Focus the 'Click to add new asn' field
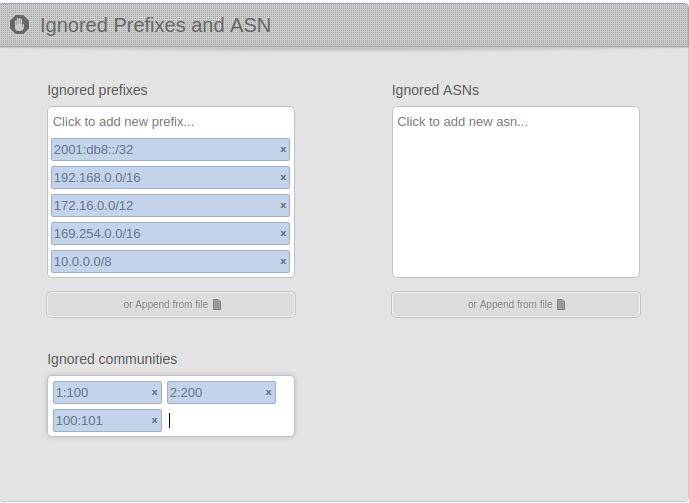 point(515,122)
